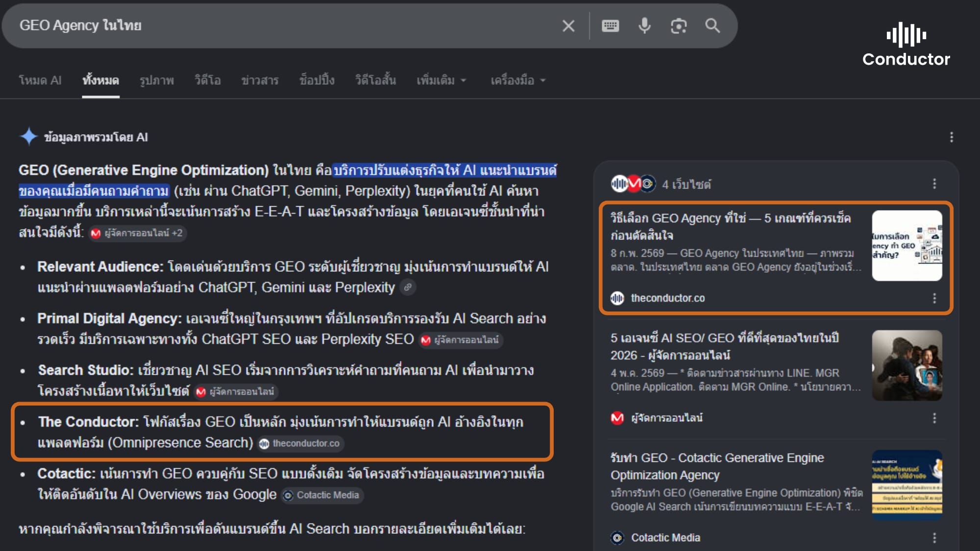Open three-dot menu for Cotactic Media result

click(x=934, y=538)
